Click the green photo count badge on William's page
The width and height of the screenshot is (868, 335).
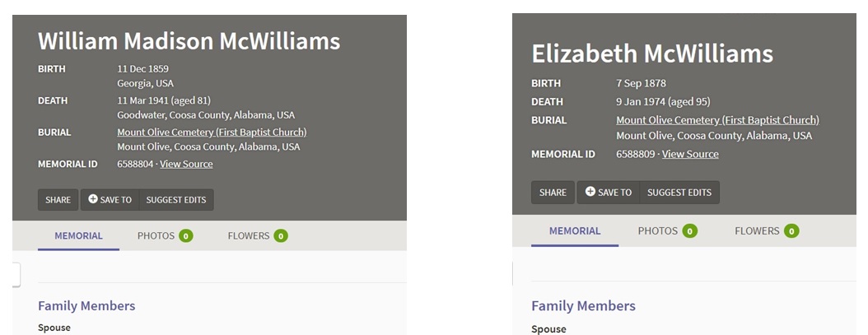186,236
